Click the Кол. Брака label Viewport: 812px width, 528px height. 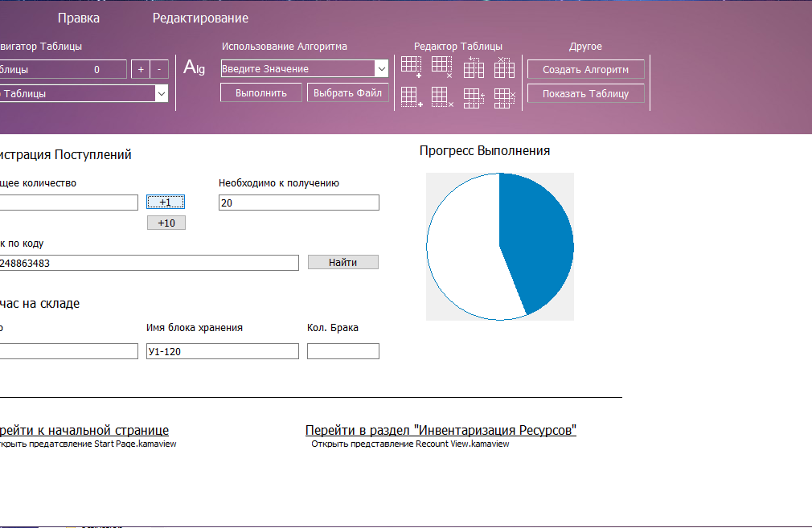(x=333, y=328)
